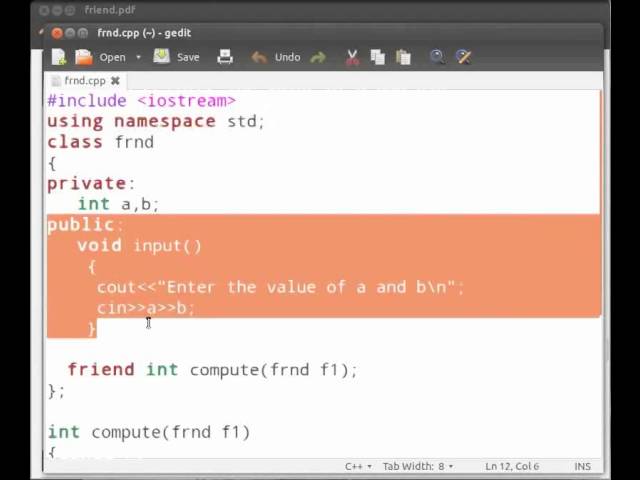Expand the Open recent files arrow

pos(138,57)
